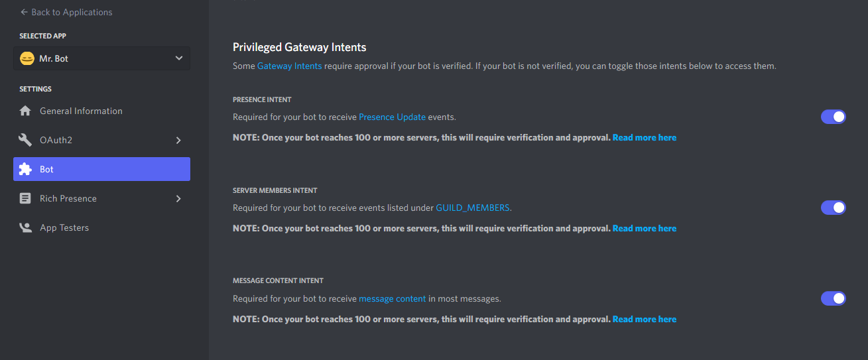
Task: Expand the OAuth2 submenu chevron
Action: point(178,140)
